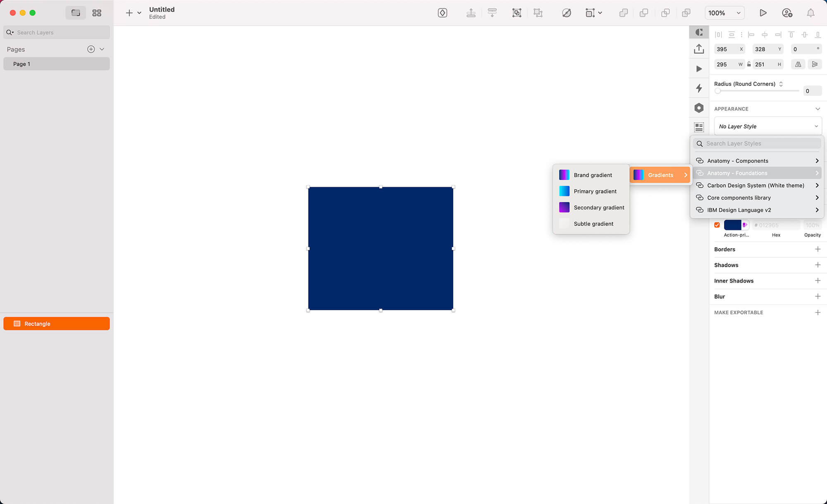Open Carbon Design System (White theme) submenu
The width and height of the screenshot is (827, 504).
pyautogui.click(x=757, y=185)
